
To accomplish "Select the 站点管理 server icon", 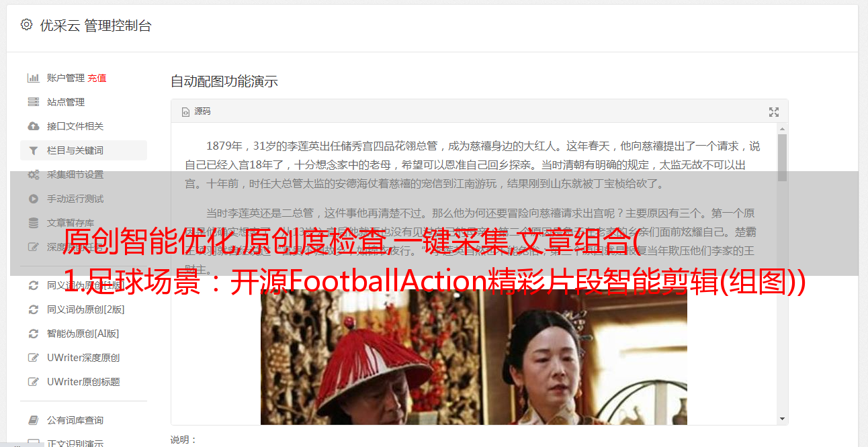I will (33, 102).
